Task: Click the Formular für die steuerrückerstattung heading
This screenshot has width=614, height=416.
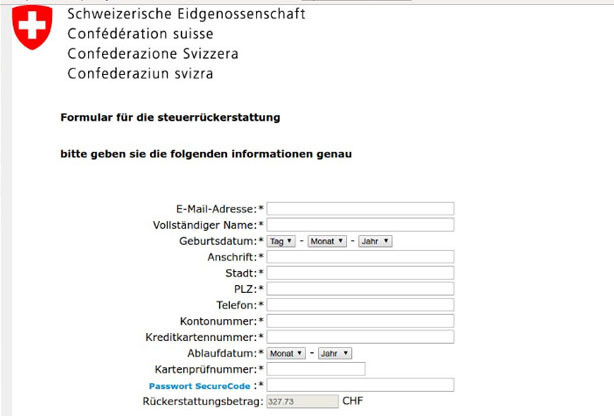Action: pyautogui.click(x=170, y=118)
